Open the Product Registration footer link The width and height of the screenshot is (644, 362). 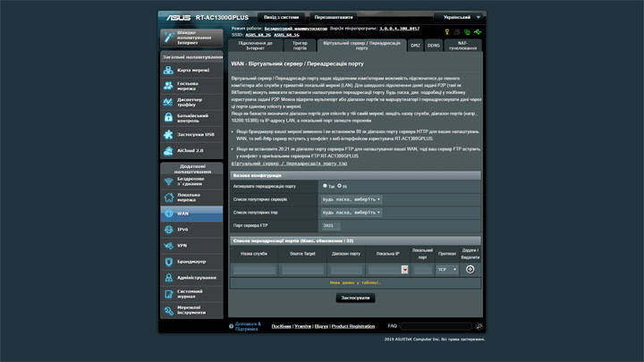353,326
